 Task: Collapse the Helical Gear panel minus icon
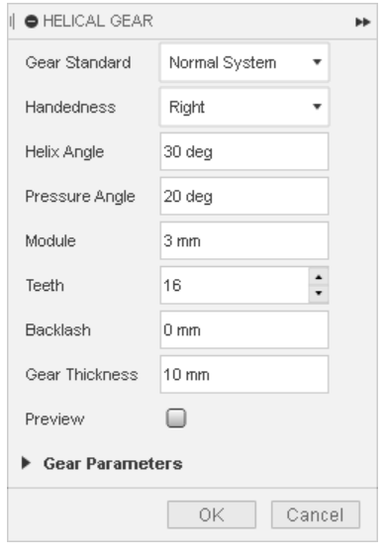pyautogui.click(x=31, y=22)
